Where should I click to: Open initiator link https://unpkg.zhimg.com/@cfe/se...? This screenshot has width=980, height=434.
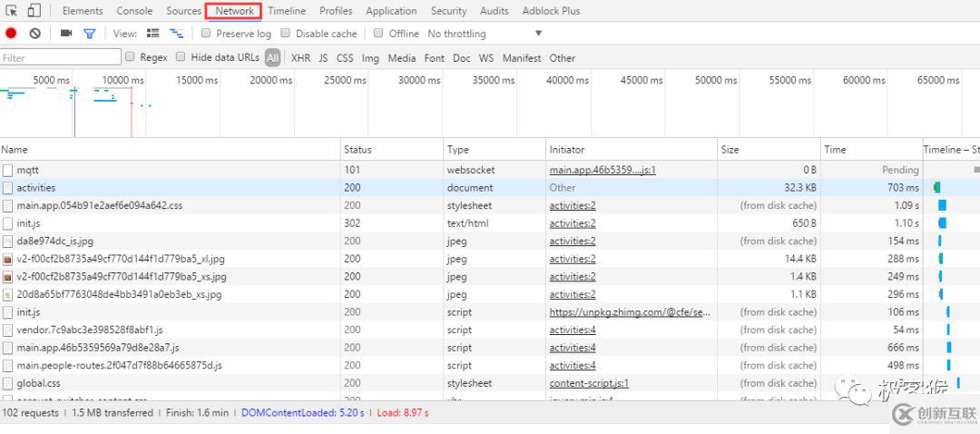(630, 312)
